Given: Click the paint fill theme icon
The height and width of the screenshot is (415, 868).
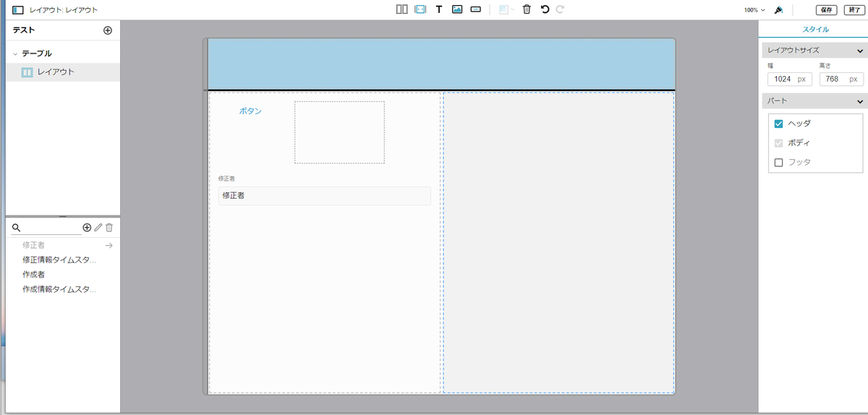Looking at the screenshot, I should point(779,10).
